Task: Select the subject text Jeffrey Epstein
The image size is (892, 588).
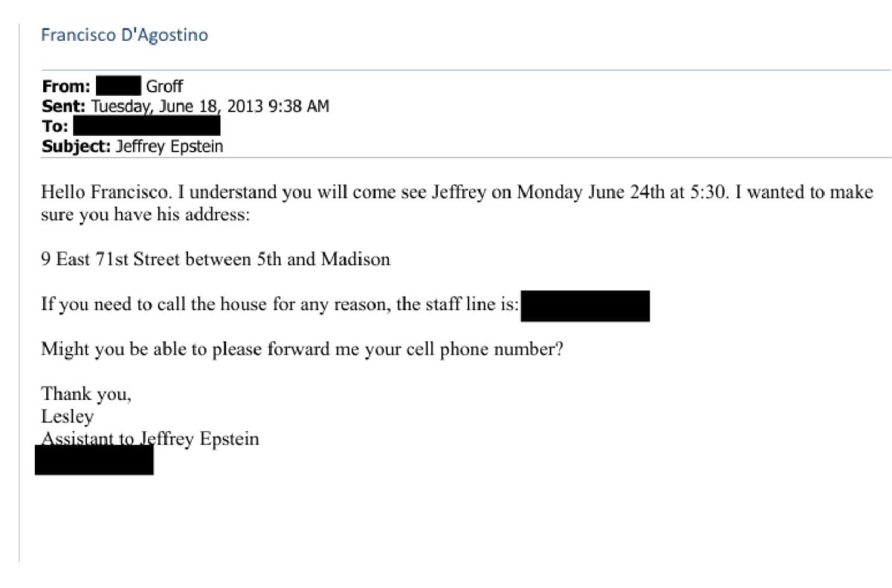Action: point(169,146)
